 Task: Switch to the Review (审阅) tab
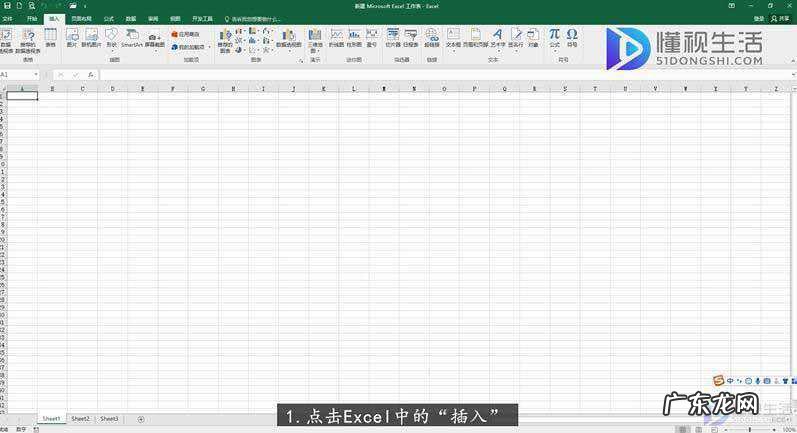(153, 19)
